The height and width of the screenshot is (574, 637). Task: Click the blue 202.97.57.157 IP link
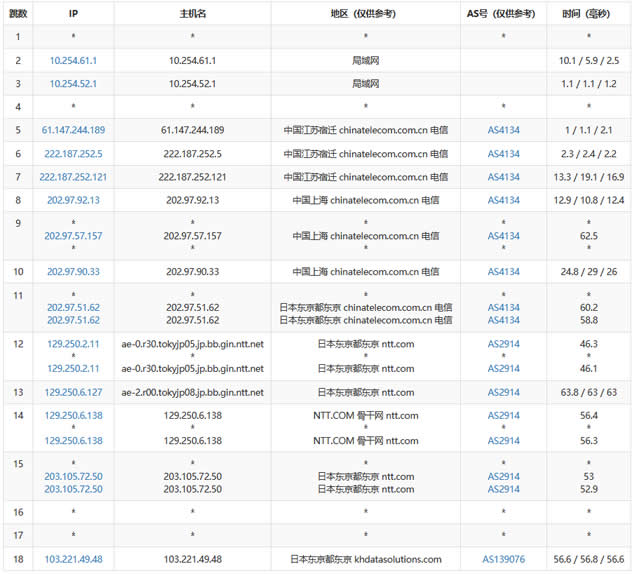pyautogui.click(x=73, y=236)
